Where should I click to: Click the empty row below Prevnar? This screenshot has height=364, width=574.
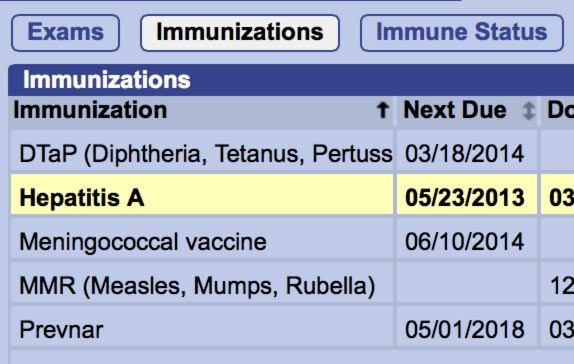pyautogui.click(x=292, y=357)
